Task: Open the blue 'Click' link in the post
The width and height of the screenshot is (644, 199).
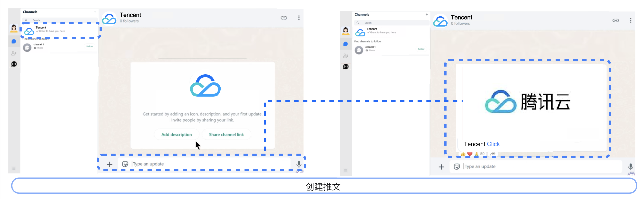Action: point(493,144)
